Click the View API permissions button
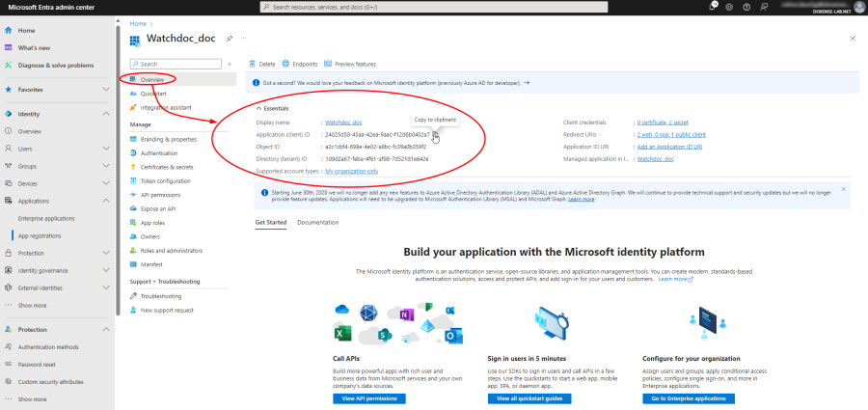 [371, 397]
